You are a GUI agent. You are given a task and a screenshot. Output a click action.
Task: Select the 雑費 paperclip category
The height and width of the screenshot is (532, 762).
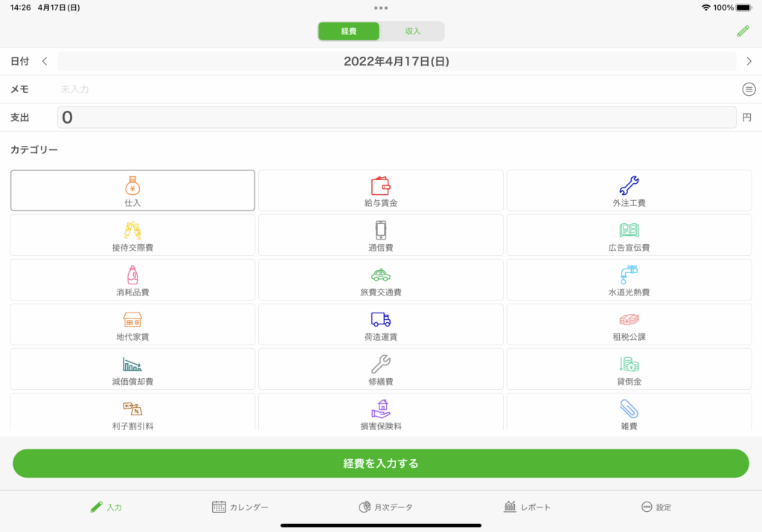point(630,412)
